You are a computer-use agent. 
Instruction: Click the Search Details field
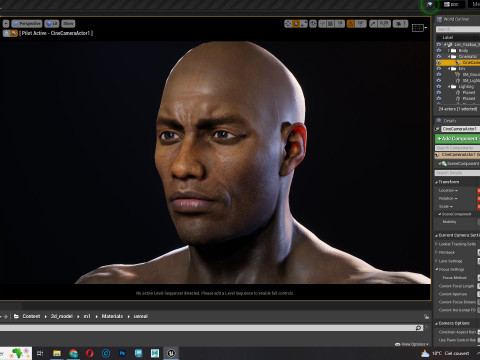[457, 173]
